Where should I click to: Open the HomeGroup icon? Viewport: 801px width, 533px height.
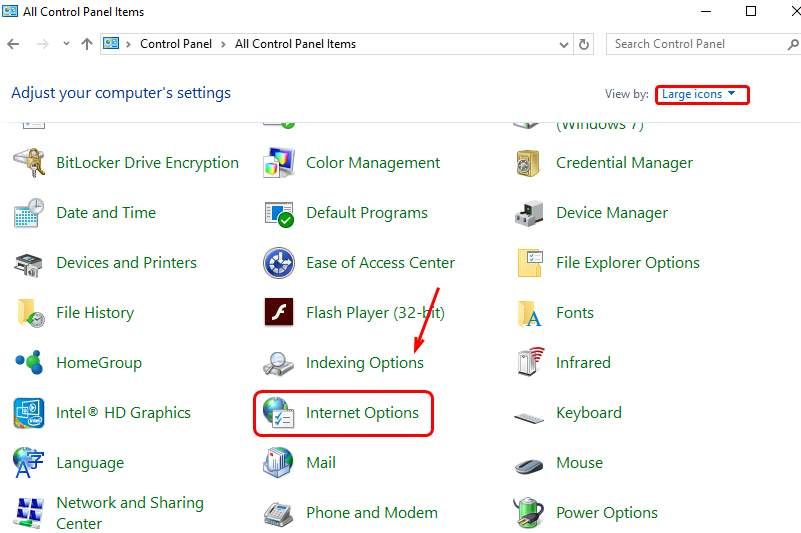30,362
